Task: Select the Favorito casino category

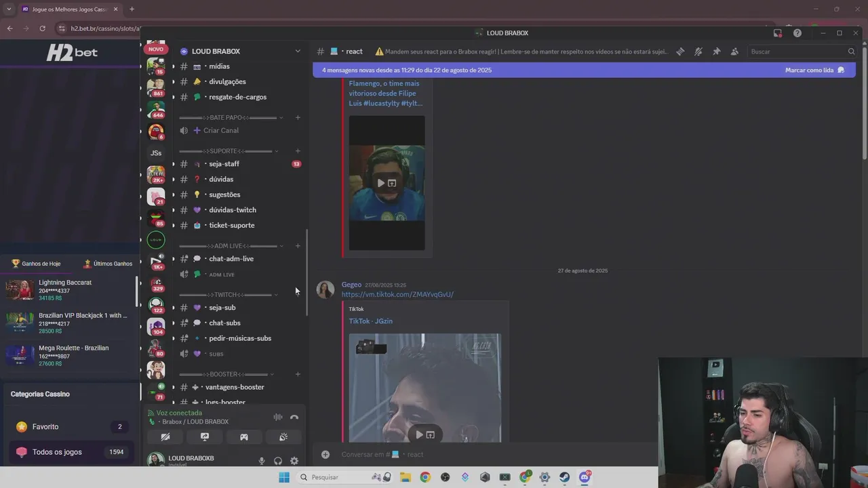Action: [x=71, y=427]
